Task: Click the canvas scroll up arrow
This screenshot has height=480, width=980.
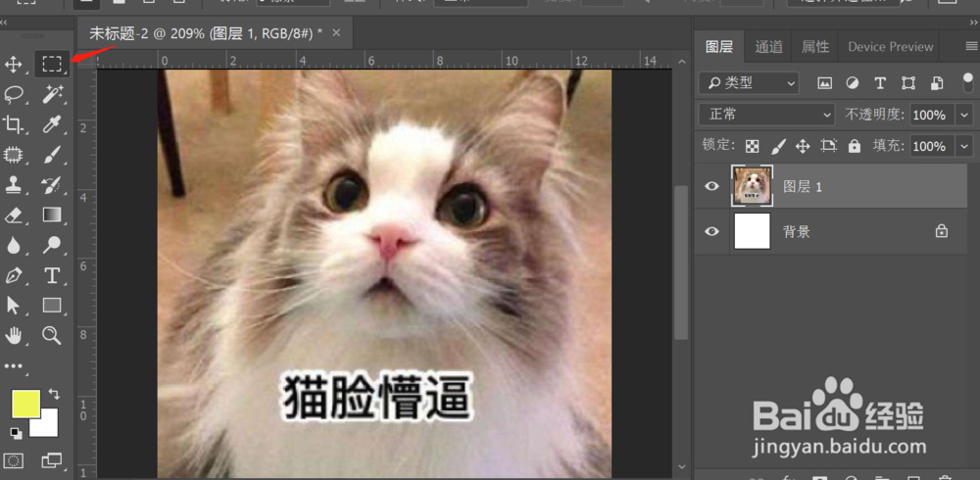Action: click(681, 62)
